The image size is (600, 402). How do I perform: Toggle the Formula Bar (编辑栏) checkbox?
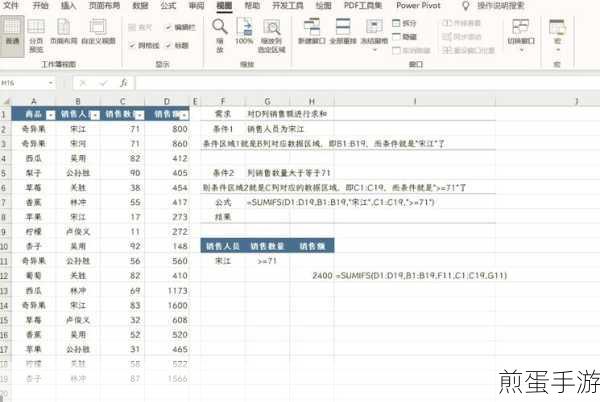coord(181,28)
